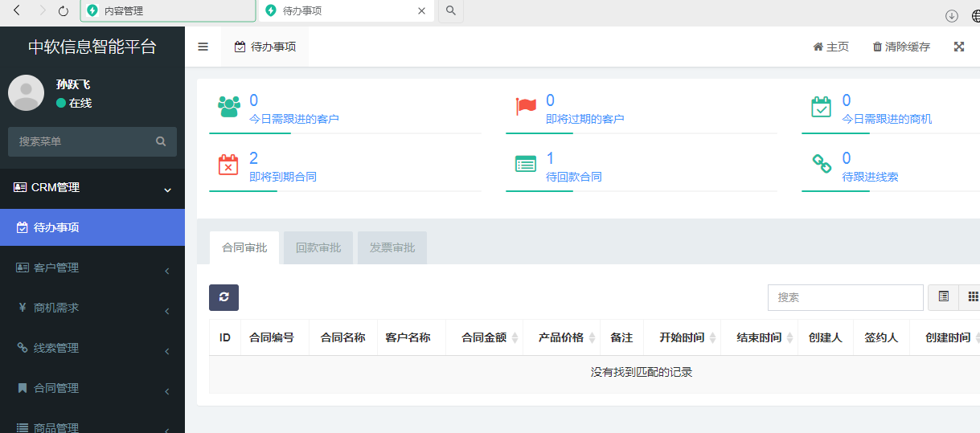Toggle fullscreen expand icon
980x433 pixels.
(958, 47)
